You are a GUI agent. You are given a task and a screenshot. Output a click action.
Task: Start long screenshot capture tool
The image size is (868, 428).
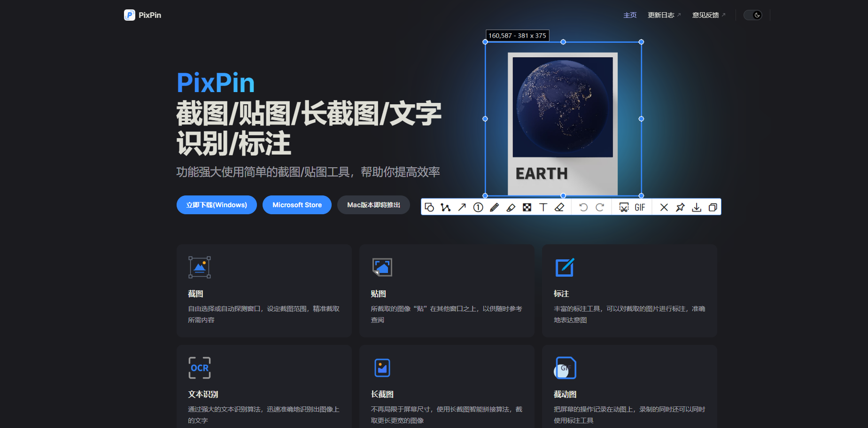click(x=624, y=207)
